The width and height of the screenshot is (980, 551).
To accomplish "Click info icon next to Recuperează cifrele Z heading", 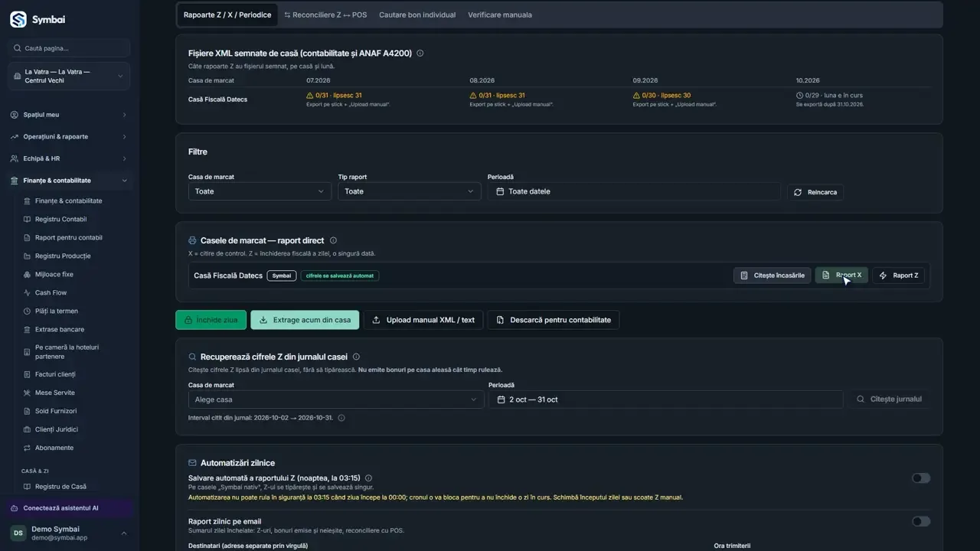I will click(356, 357).
